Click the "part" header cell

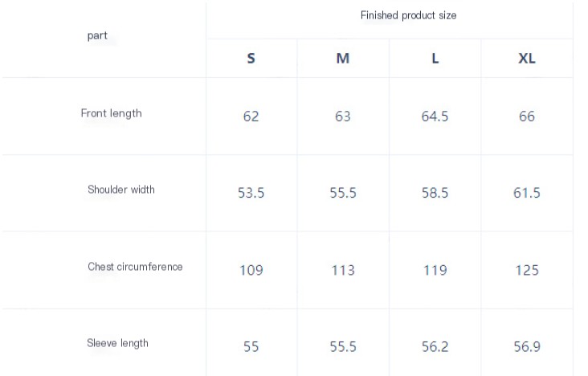click(97, 36)
